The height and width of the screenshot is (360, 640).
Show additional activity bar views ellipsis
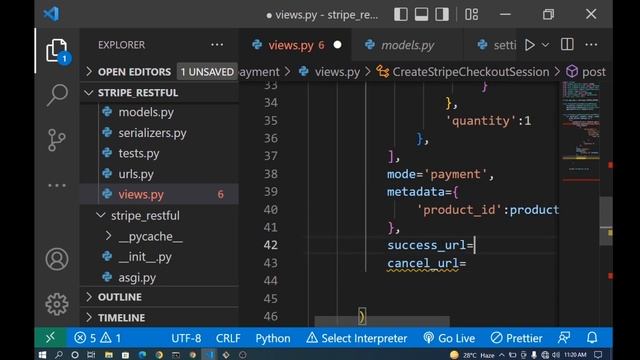pyautogui.click(x=57, y=186)
